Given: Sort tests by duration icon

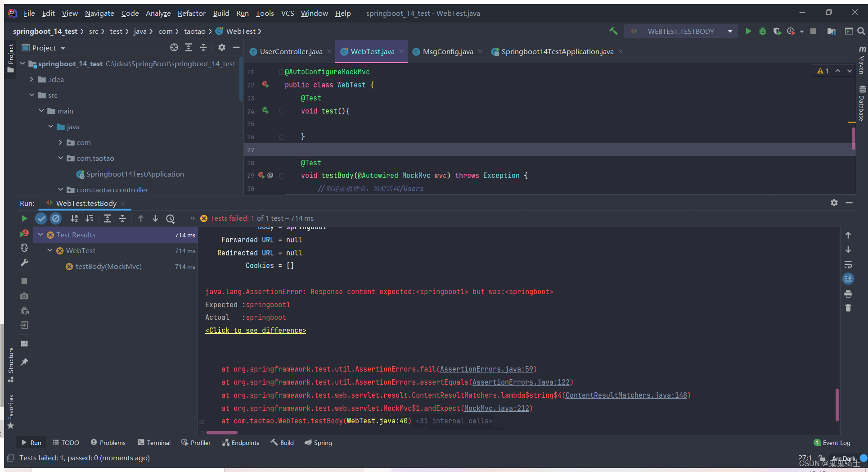Looking at the screenshot, I should pos(90,218).
